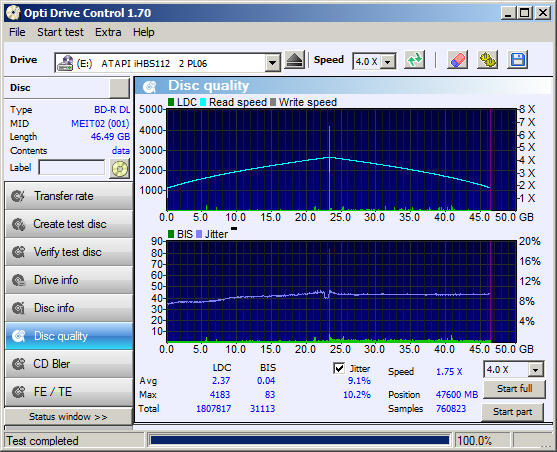The image size is (557, 452).
Task: Click the eraser icon in toolbar
Action: pos(457,60)
